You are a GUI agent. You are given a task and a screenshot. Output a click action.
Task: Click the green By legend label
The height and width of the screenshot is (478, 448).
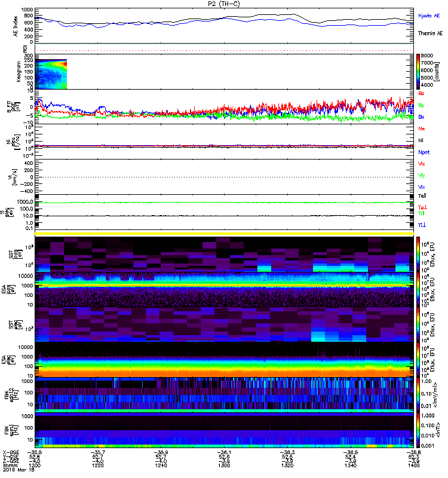point(421,106)
